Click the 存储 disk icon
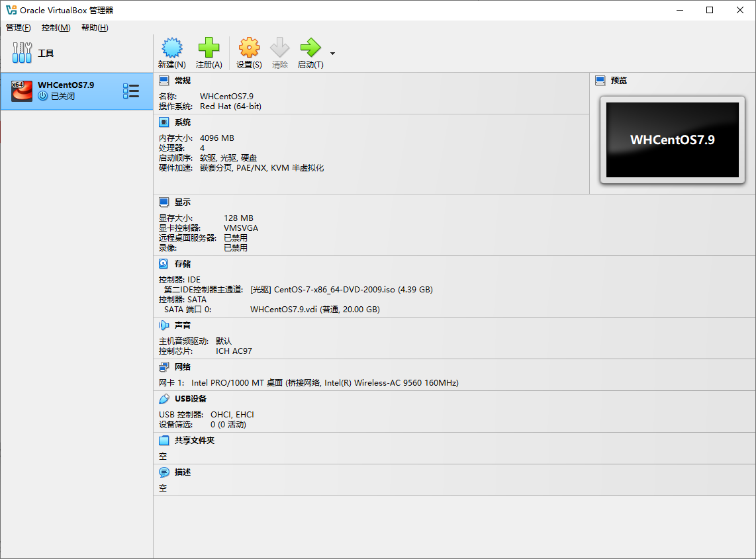The height and width of the screenshot is (559, 756). pyautogui.click(x=164, y=264)
